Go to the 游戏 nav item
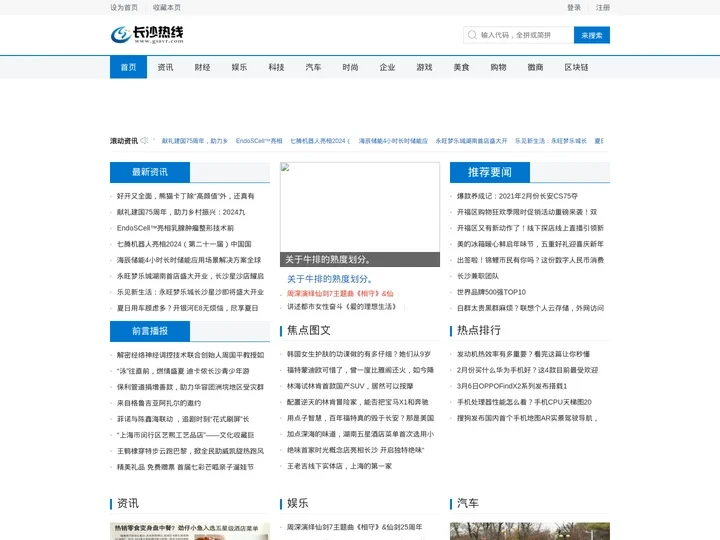The image size is (720, 540). [x=424, y=67]
